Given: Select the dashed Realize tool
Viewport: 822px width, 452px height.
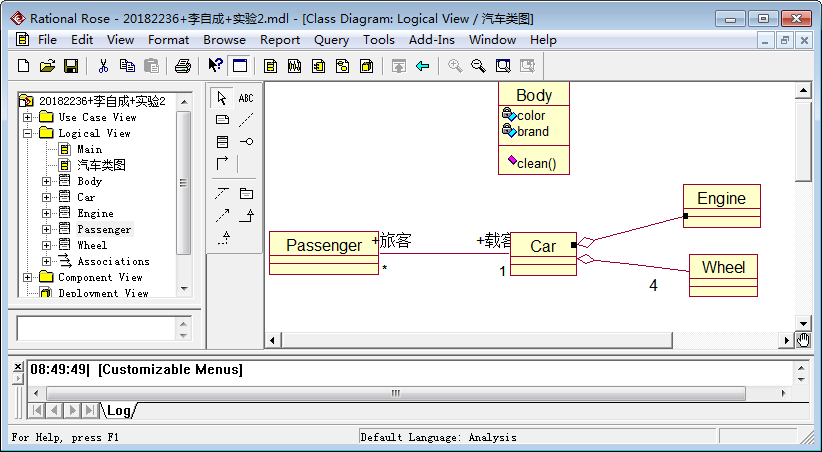Looking at the screenshot, I should click(x=222, y=238).
